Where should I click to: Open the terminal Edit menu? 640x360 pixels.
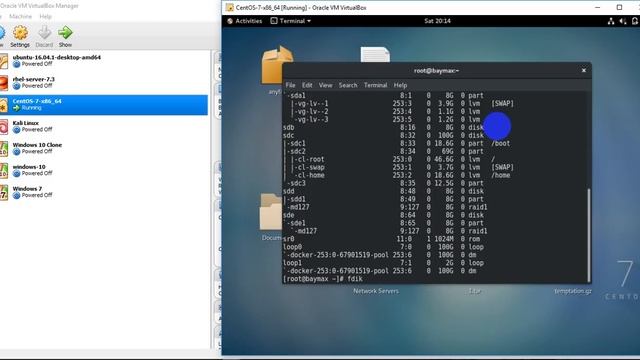coord(307,85)
